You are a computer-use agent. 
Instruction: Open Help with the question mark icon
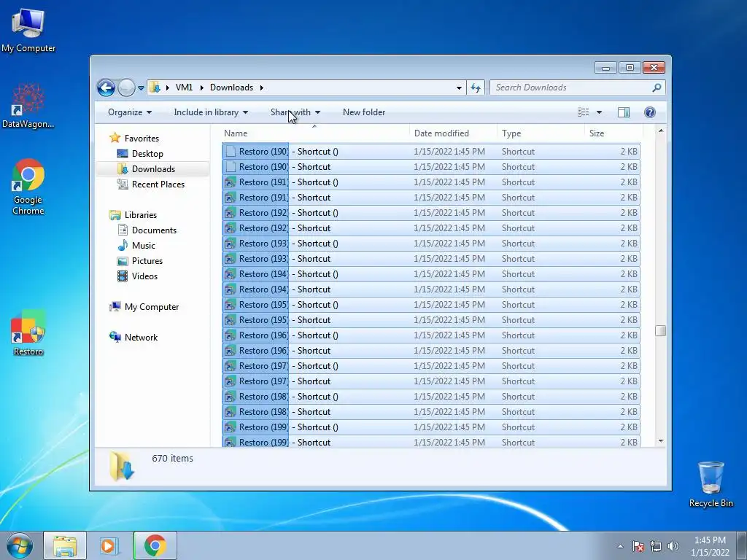[650, 112]
